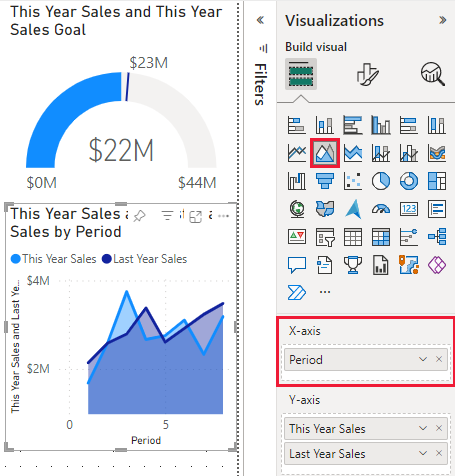Choose the Clustered column chart visual
Viewport: 455px width, 476px height.
click(381, 125)
